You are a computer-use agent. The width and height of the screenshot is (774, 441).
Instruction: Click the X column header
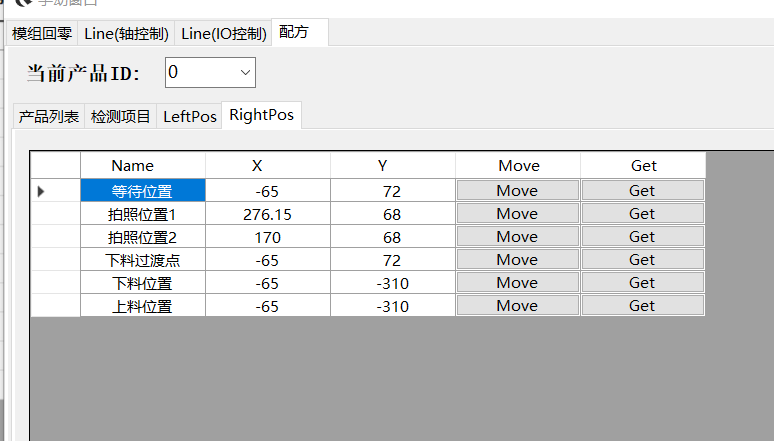(x=257, y=165)
